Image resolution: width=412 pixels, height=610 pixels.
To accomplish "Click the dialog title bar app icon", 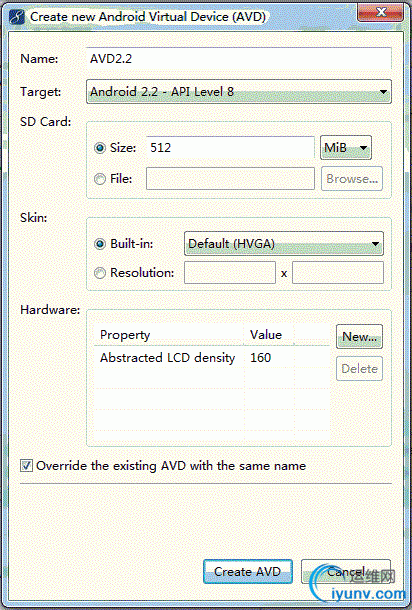I will pos(17,17).
